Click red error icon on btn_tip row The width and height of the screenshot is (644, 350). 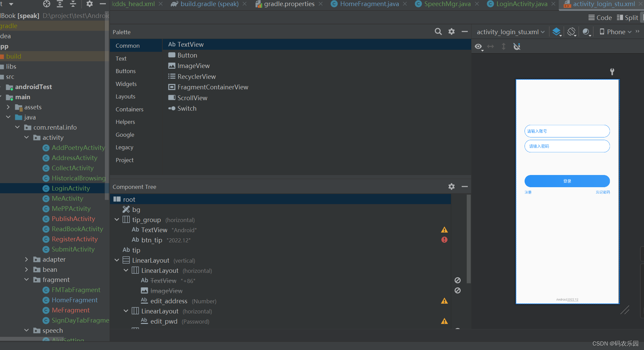pyautogui.click(x=444, y=240)
